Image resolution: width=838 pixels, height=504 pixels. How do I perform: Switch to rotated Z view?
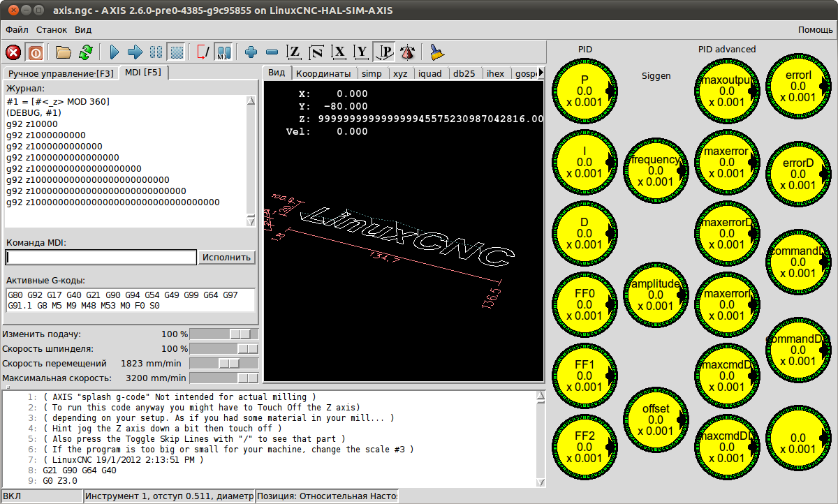[316, 52]
